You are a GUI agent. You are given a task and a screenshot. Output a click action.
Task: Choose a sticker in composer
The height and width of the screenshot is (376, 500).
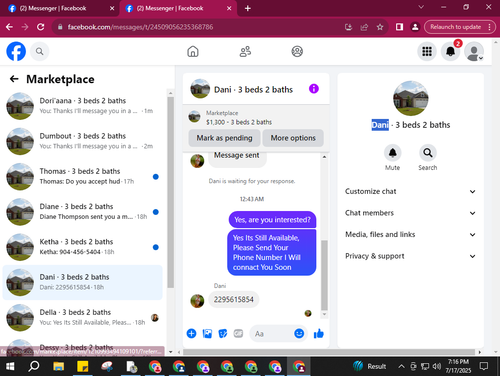(x=223, y=333)
